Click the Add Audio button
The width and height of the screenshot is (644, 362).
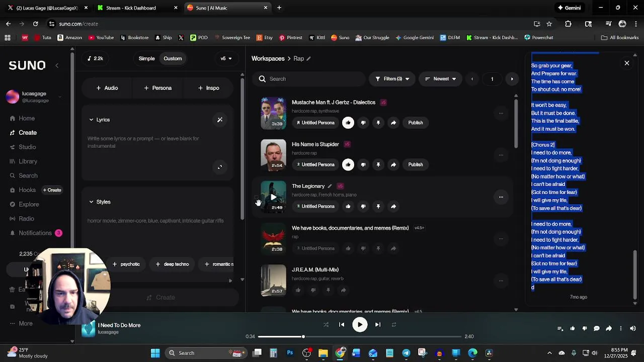click(x=107, y=88)
